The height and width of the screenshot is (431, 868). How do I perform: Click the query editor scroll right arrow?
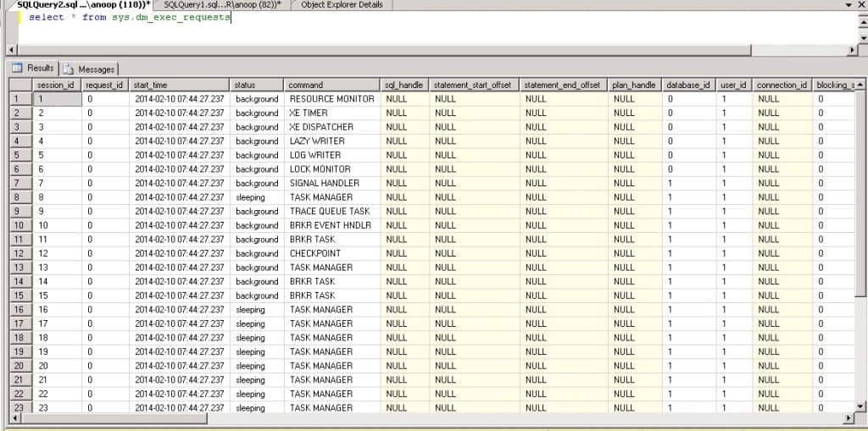851,51
